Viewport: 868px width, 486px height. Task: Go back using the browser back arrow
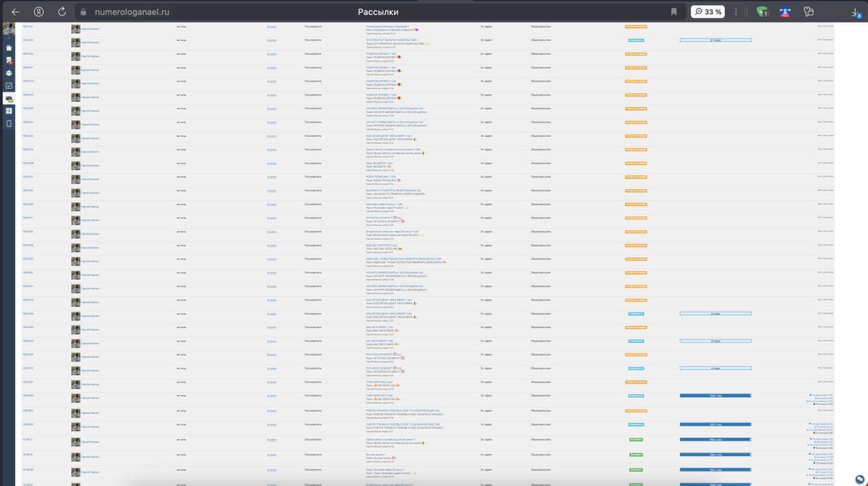click(x=15, y=12)
